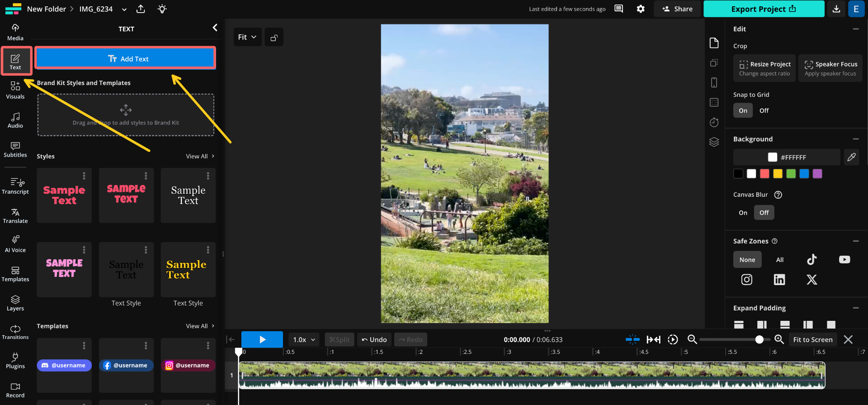The height and width of the screenshot is (405, 868).
Task: Click the Share button
Action: (x=677, y=9)
